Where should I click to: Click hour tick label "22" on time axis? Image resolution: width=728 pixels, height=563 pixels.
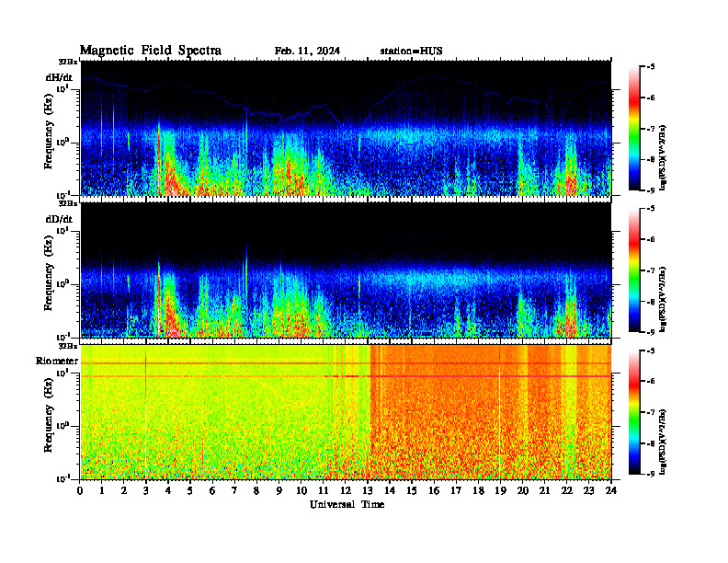click(566, 491)
